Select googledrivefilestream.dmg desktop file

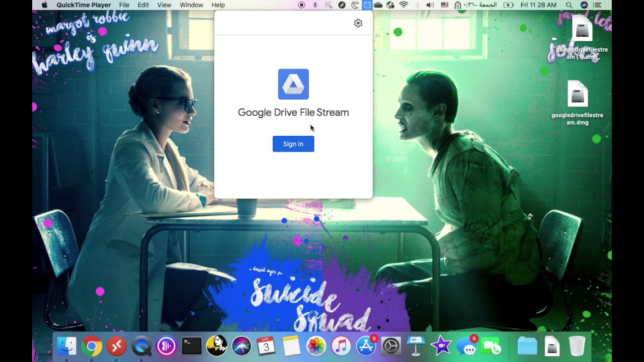pyautogui.click(x=577, y=103)
